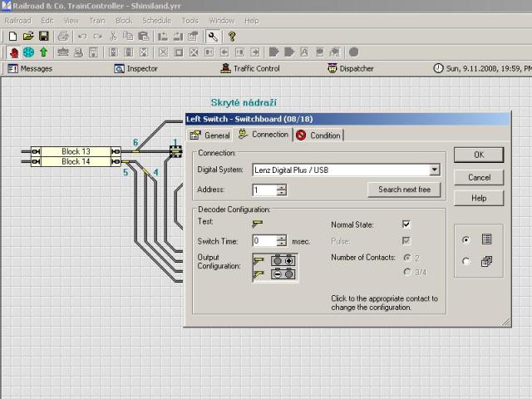Open the Traffic Control window

point(250,68)
